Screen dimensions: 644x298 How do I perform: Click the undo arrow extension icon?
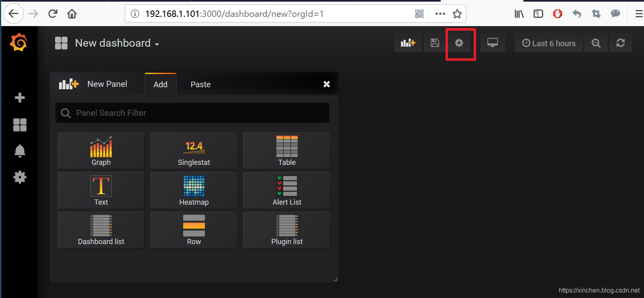(577, 14)
